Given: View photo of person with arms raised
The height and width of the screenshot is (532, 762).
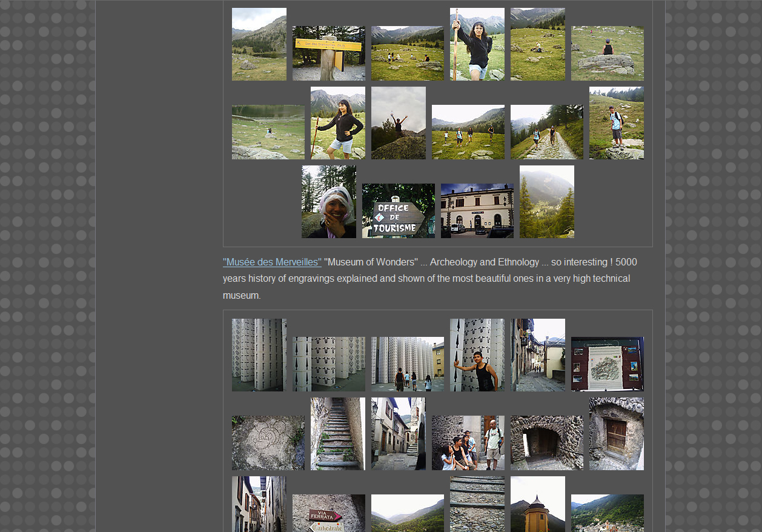Looking at the screenshot, I should (398, 123).
